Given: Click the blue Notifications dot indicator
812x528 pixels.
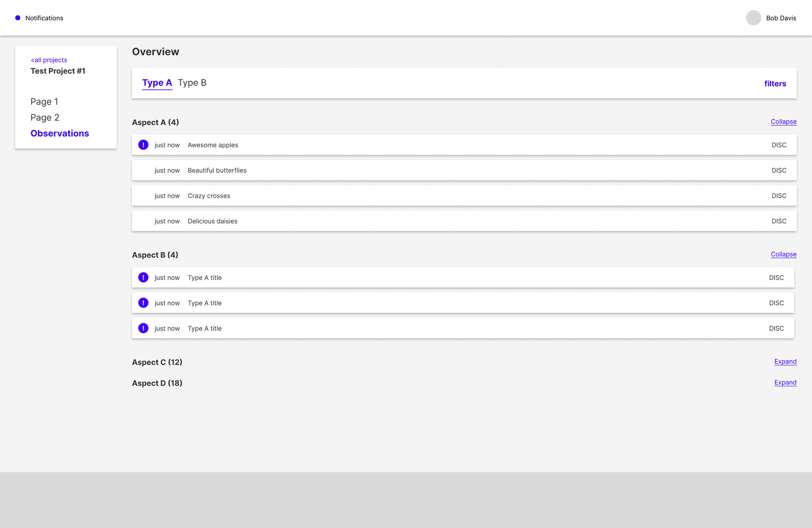Looking at the screenshot, I should coord(18,18).
